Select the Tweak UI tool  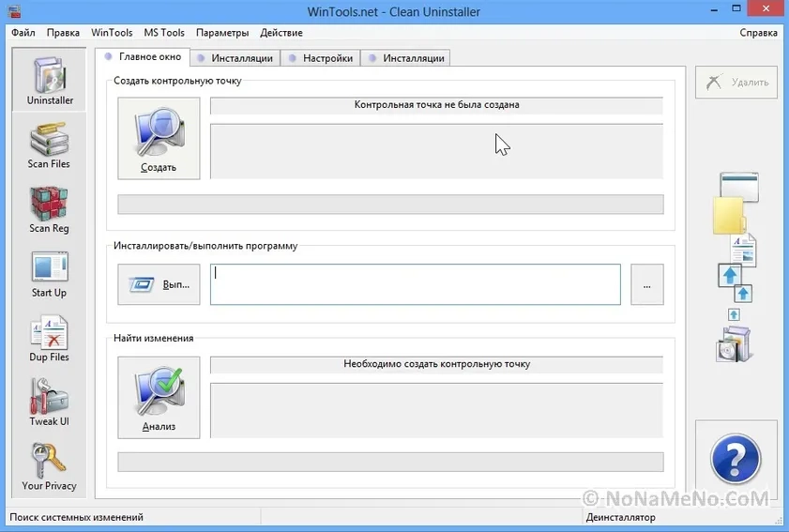[49, 403]
